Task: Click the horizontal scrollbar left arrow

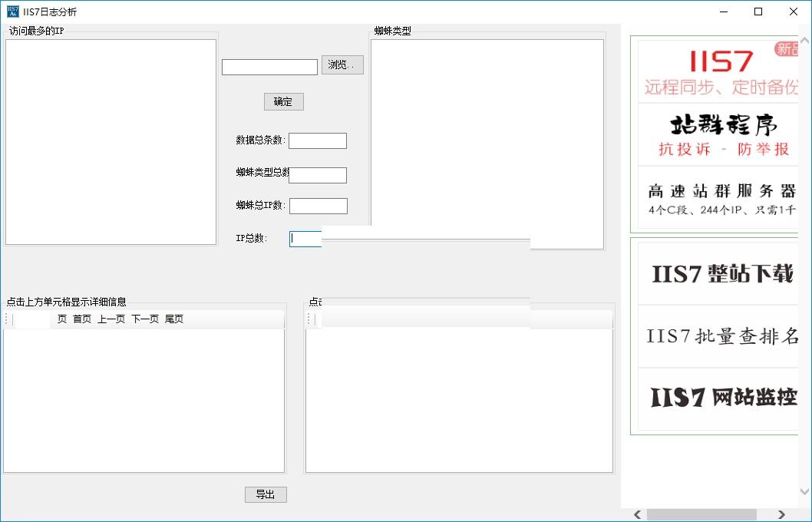Action: (x=638, y=515)
